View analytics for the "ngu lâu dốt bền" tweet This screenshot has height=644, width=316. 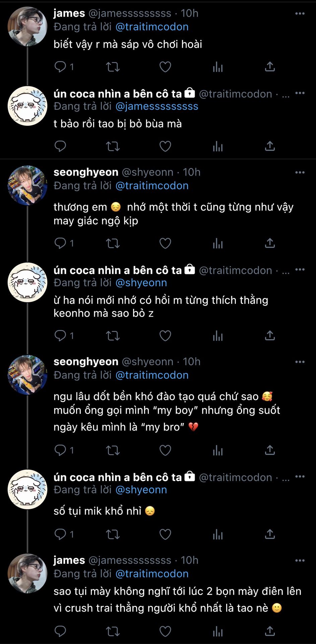click(218, 450)
